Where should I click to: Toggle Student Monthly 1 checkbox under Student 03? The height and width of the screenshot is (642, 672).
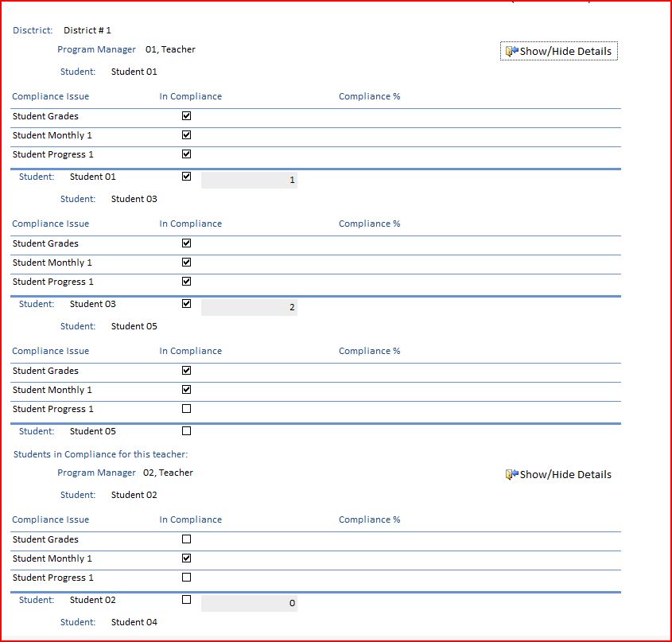pyautogui.click(x=186, y=262)
